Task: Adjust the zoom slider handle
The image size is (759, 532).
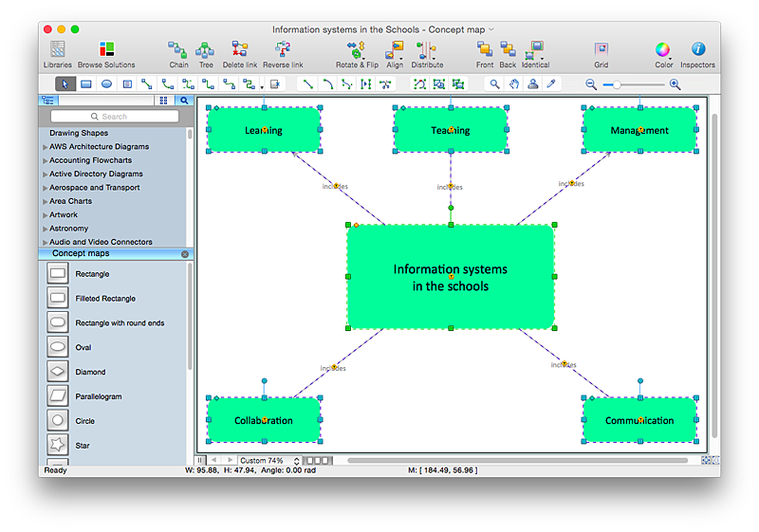Action: tap(617, 84)
